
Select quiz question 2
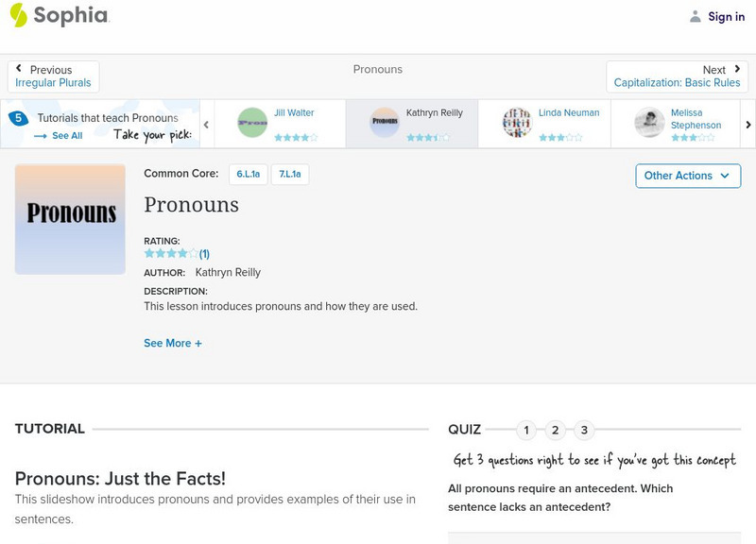pyautogui.click(x=556, y=431)
